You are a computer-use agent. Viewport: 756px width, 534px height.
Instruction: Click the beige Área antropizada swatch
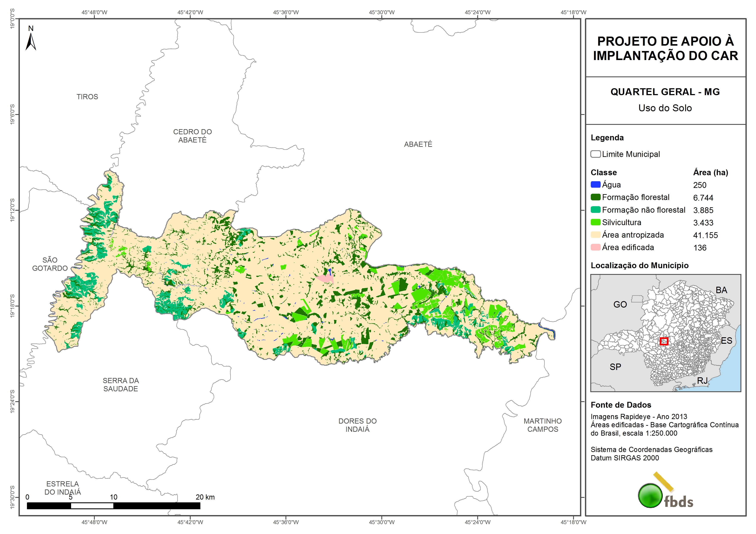click(x=595, y=235)
